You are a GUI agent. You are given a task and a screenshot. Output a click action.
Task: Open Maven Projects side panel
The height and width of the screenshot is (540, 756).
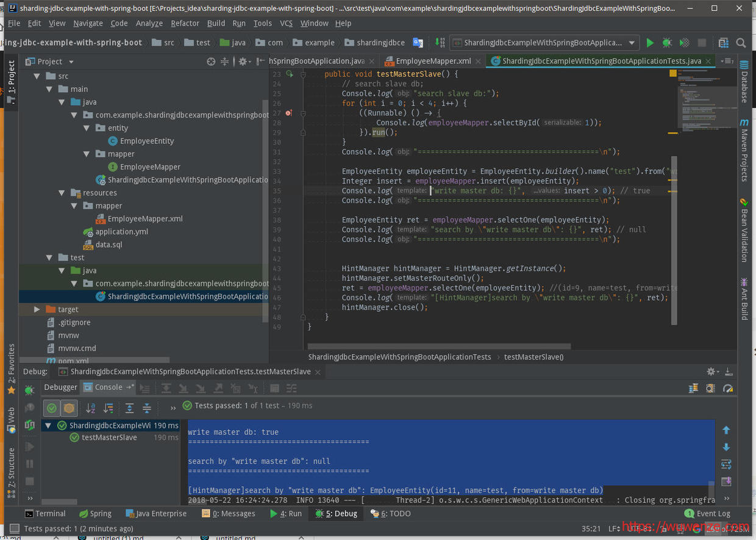click(x=744, y=151)
